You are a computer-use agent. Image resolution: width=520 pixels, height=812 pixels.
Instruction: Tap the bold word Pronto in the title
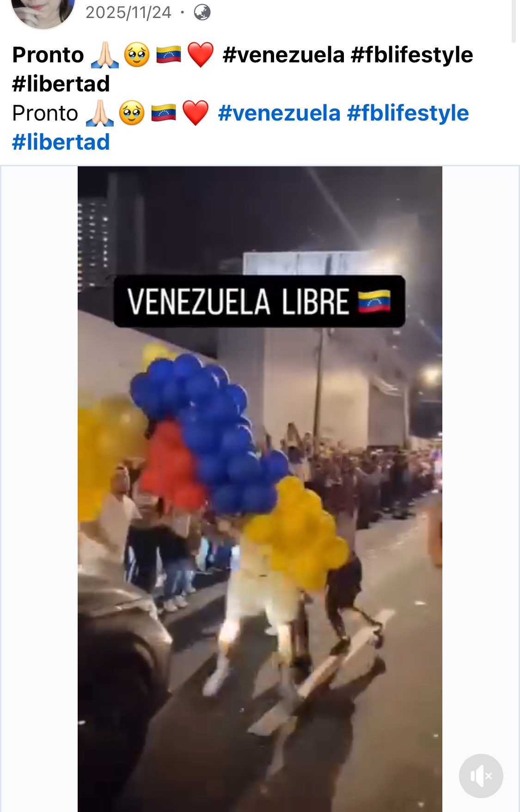tap(48, 55)
